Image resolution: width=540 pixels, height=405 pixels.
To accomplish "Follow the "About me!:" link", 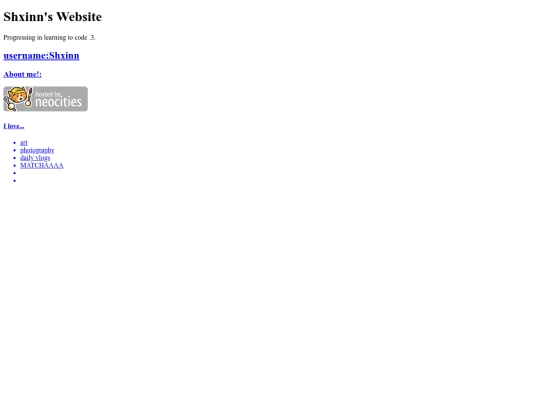I will pyautogui.click(x=22, y=74).
